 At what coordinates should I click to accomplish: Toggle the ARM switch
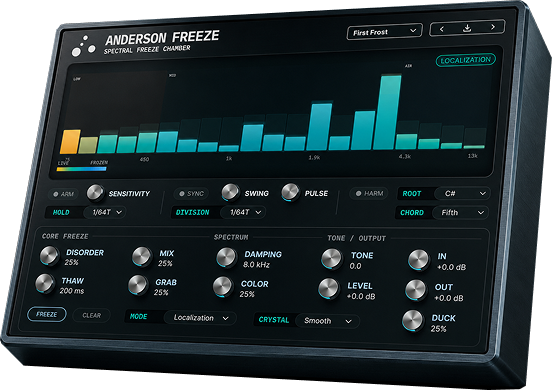(63, 194)
